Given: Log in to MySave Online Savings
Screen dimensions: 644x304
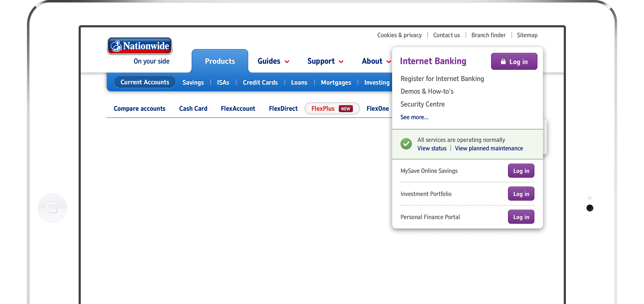Looking at the screenshot, I should click(521, 171).
